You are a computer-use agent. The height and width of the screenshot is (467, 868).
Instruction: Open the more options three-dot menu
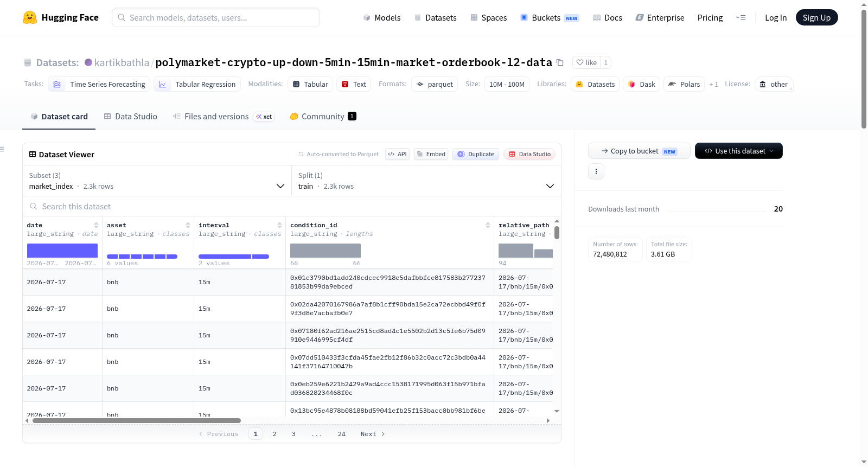click(x=596, y=171)
